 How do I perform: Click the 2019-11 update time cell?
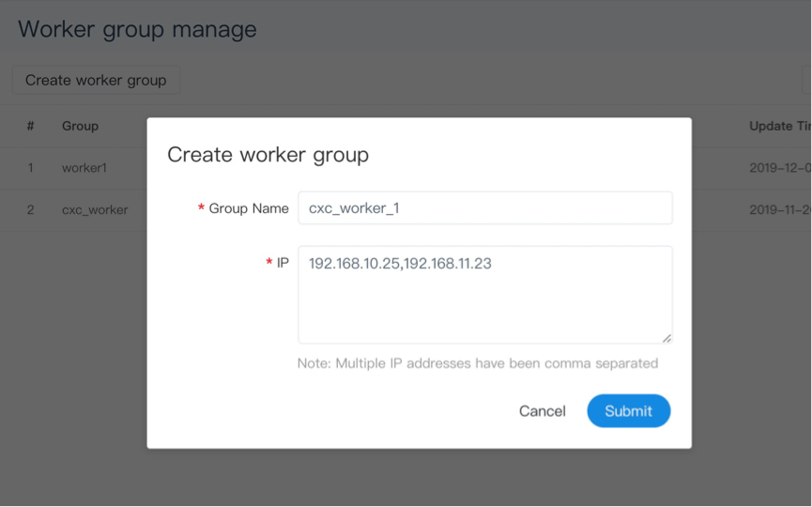tap(779, 209)
